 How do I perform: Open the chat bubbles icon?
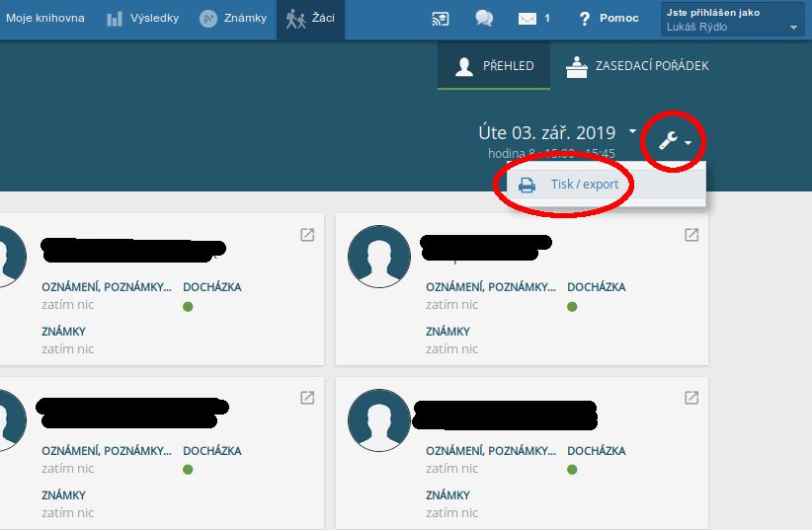click(x=483, y=19)
